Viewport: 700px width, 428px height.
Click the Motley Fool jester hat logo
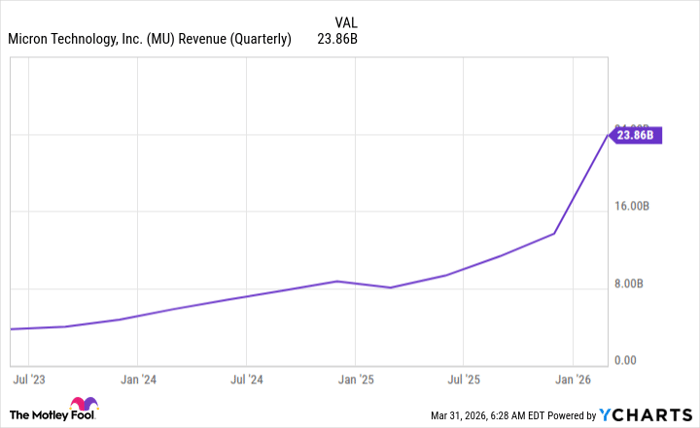coord(84,404)
